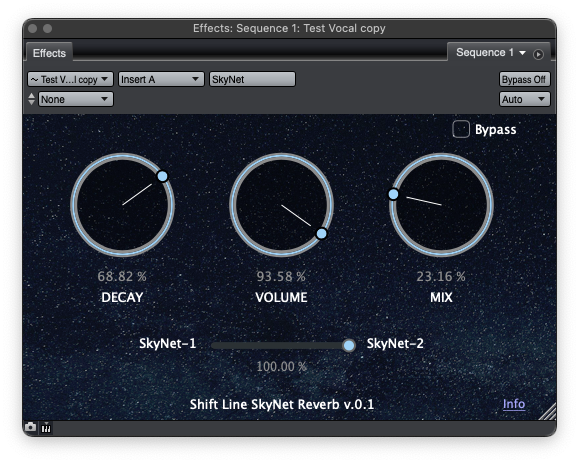This screenshot has width=579, height=463.
Task: Click the Shift Line SkyNet Reverb v.0.1 text
Action: coord(282,404)
